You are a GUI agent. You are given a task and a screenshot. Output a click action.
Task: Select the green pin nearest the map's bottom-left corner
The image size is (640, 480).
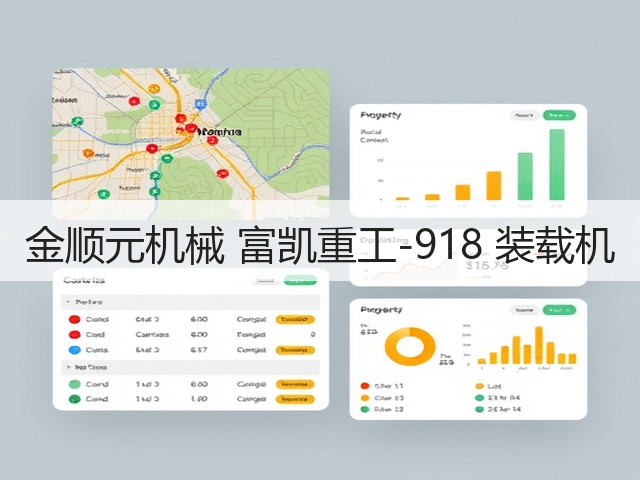(x=104, y=194)
